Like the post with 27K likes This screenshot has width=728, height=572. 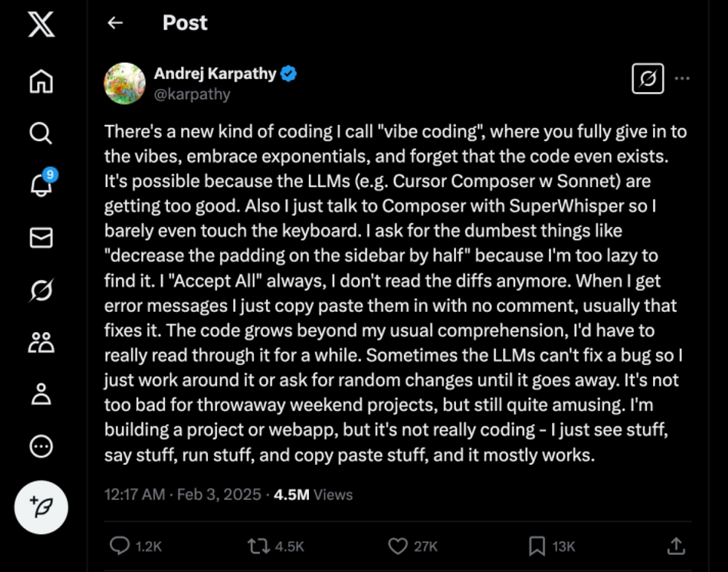coord(413,546)
